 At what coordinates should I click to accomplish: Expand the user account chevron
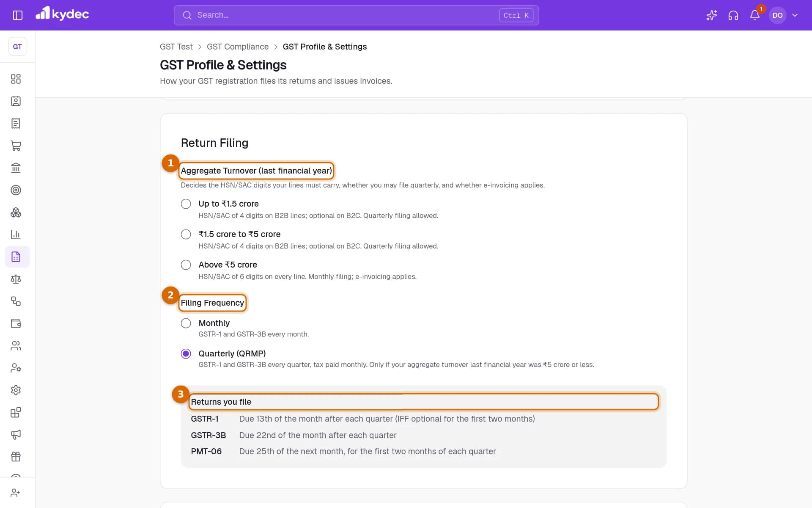click(x=795, y=15)
